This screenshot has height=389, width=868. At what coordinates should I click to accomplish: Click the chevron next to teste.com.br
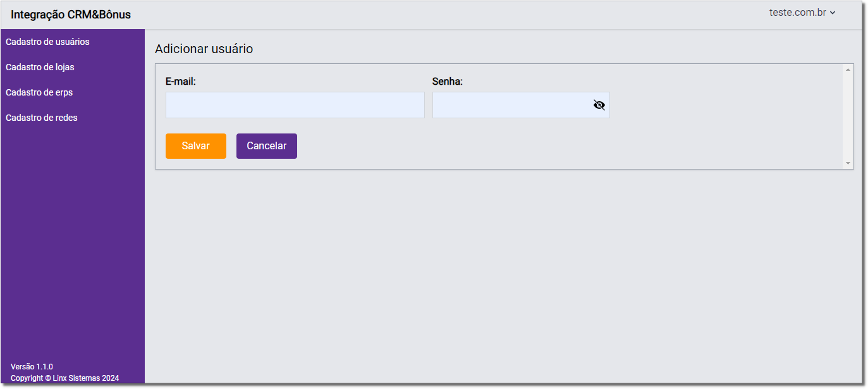[x=833, y=13]
